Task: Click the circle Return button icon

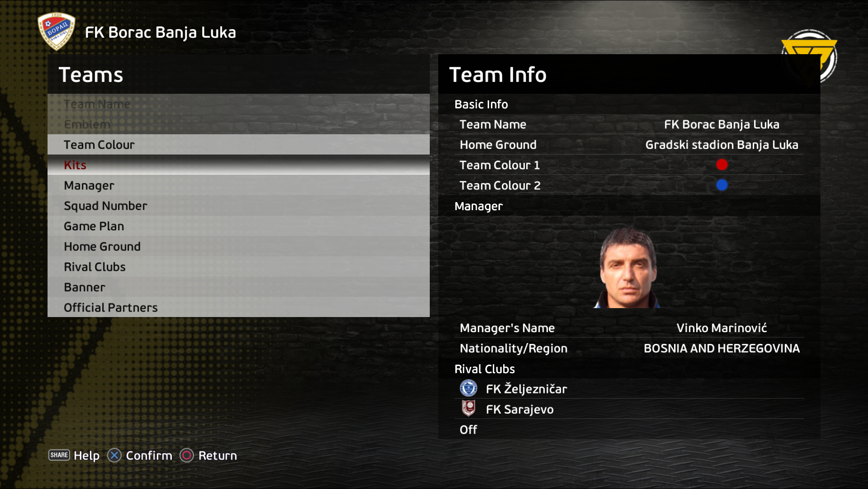Action: coord(187,455)
